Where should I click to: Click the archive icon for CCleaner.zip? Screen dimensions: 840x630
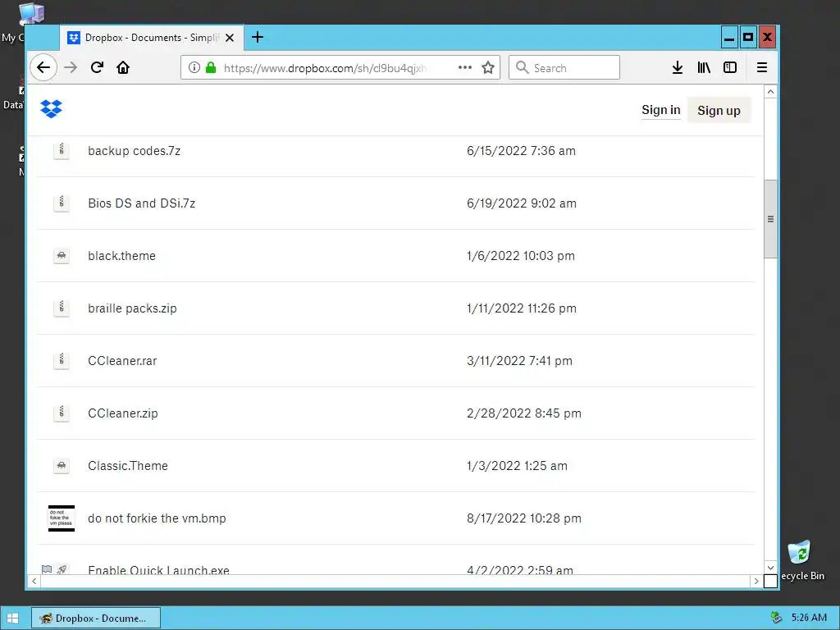point(61,413)
